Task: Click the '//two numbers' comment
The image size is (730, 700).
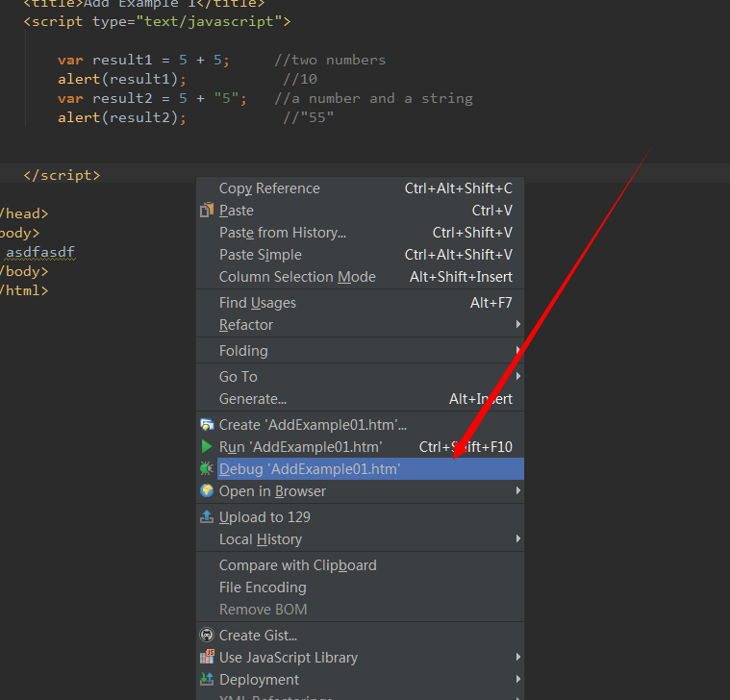Action: coord(330,60)
